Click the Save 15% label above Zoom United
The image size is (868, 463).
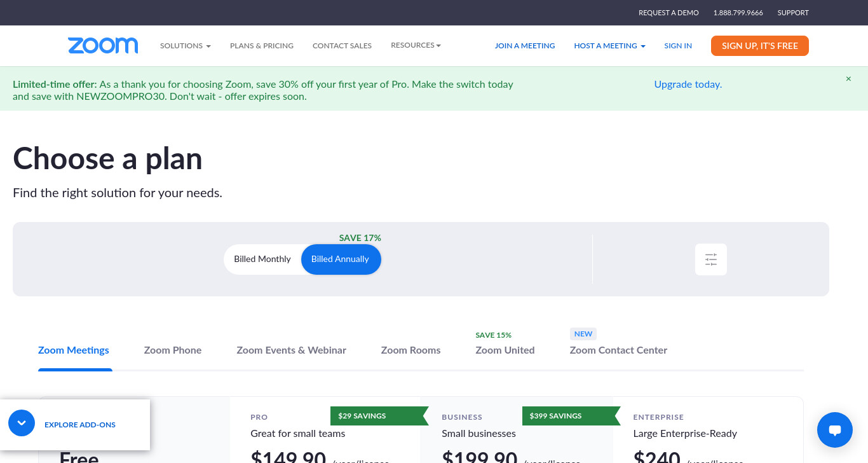click(x=494, y=335)
